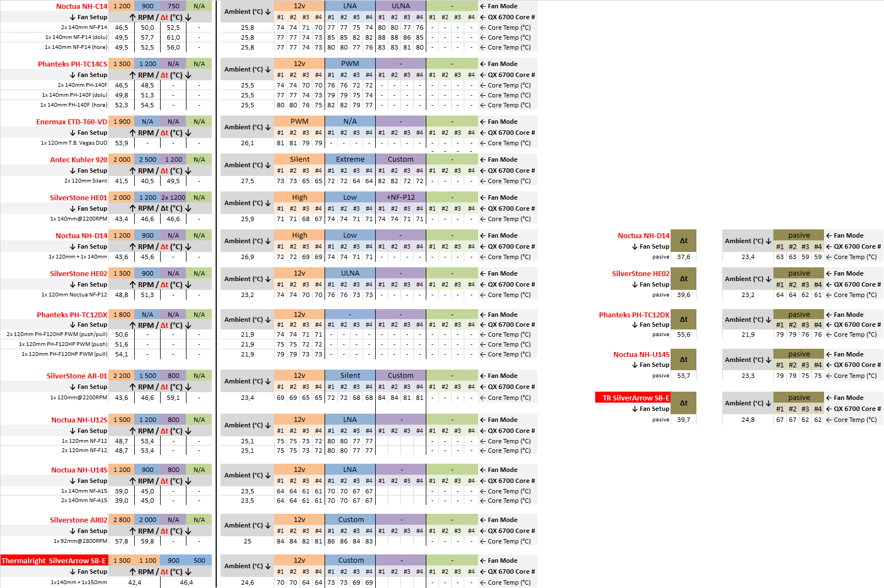
Task: Select the '39,7' passive delta value
Action: pos(684,420)
